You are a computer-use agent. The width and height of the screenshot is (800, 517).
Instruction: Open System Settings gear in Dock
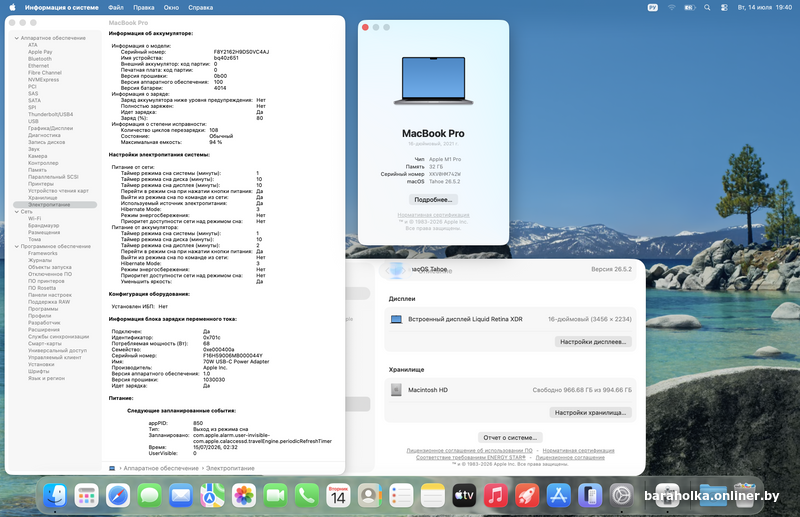[621, 495]
